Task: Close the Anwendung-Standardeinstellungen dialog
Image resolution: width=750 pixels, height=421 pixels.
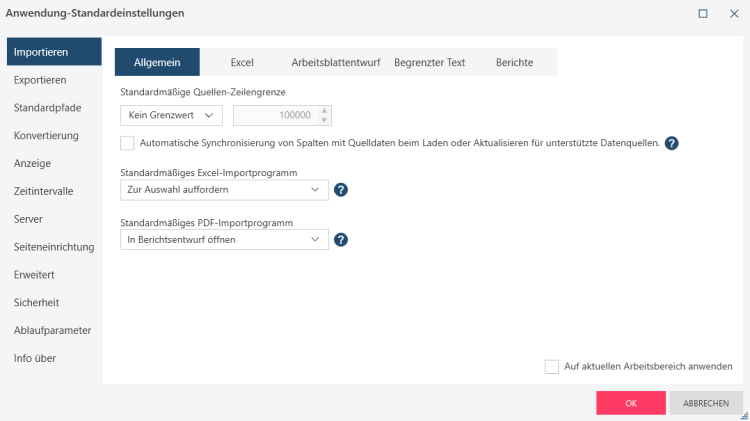Action: [x=732, y=13]
